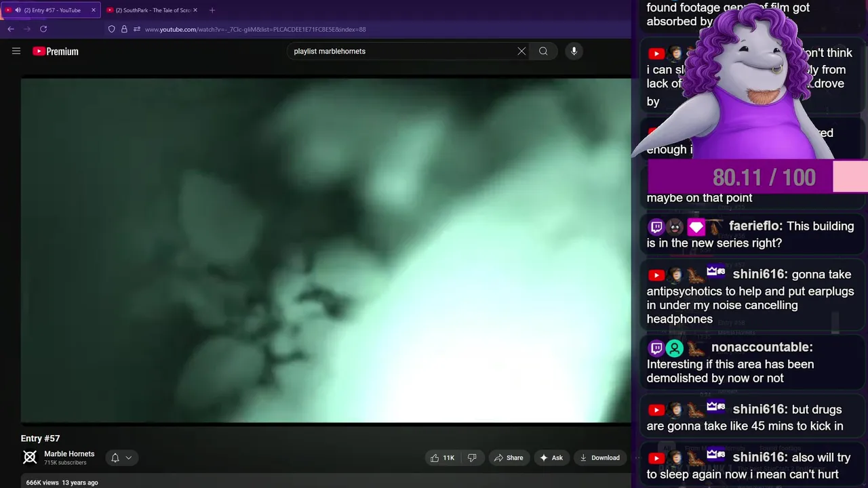Click the magnifying glass search button

[x=543, y=51]
